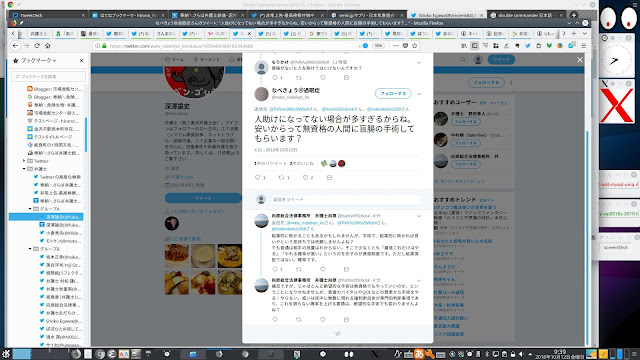Open ブックマーク sidebar header dropdown

click(x=38, y=60)
